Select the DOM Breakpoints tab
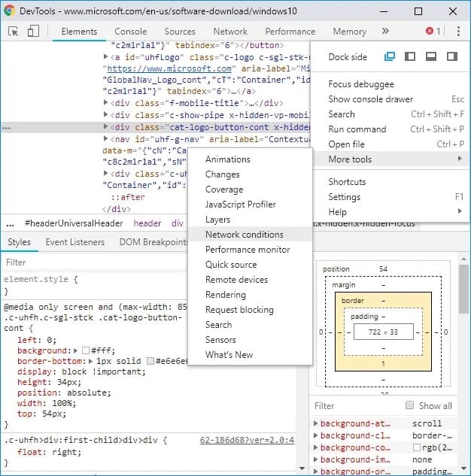The image size is (471, 476). coord(153,242)
